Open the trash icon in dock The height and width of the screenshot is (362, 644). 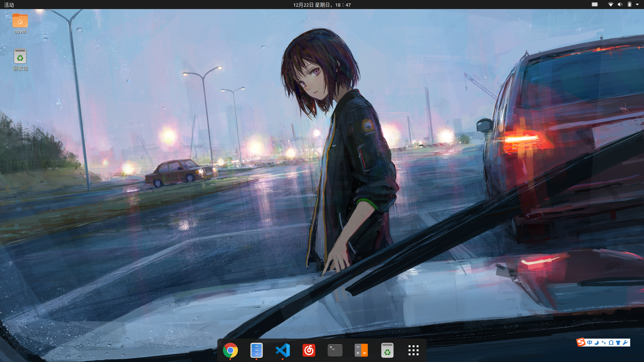(387, 351)
